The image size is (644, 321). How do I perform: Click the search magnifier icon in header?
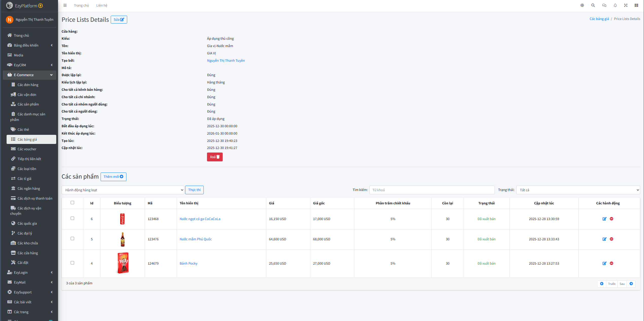593,5
